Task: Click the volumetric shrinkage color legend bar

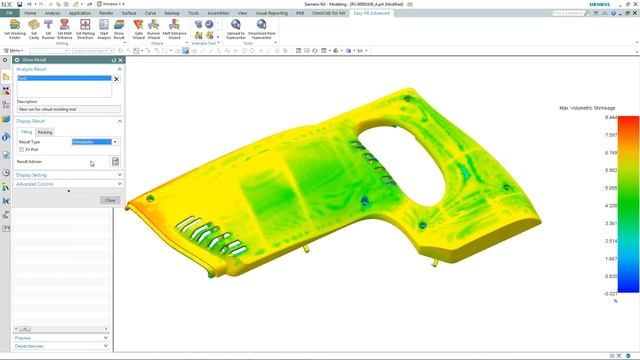Action: click(628, 204)
